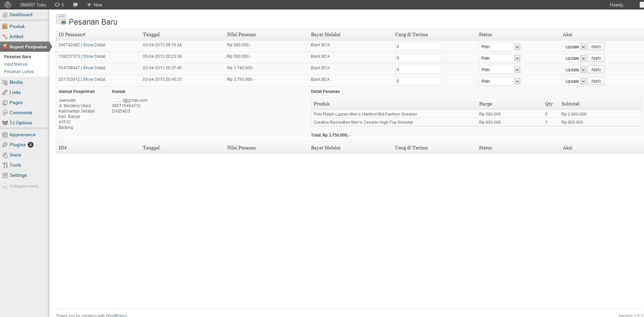
Task: Click the Produk sidebar icon
Action: pos(5,26)
